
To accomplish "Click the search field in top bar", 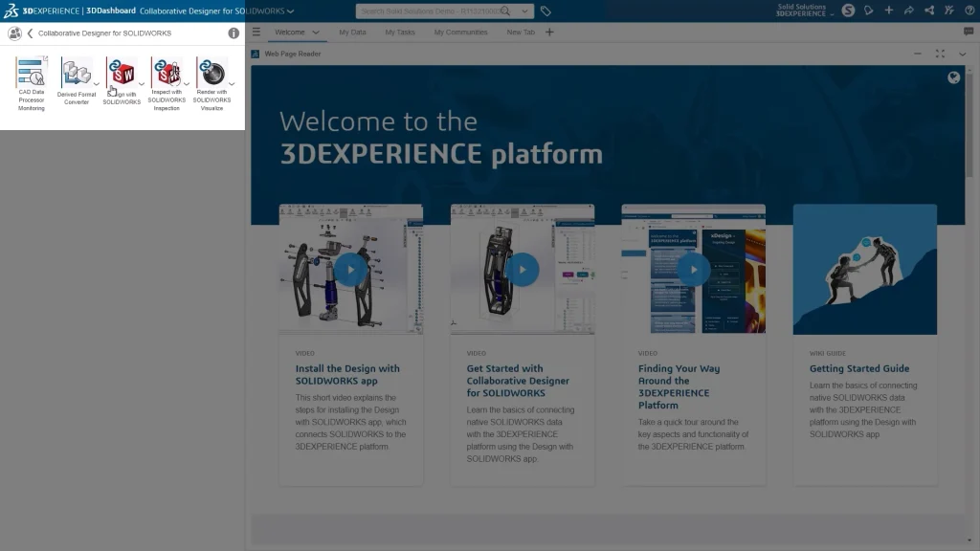I will coord(429,11).
